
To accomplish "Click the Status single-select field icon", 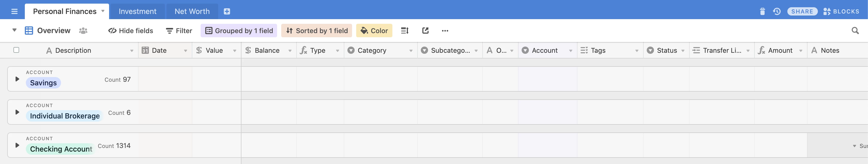I will point(650,50).
